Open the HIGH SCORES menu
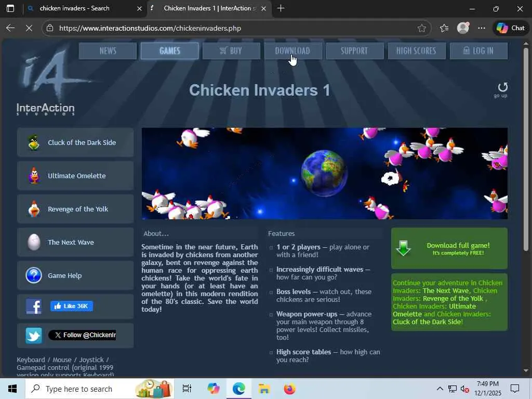532x399 pixels. point(417,51)
